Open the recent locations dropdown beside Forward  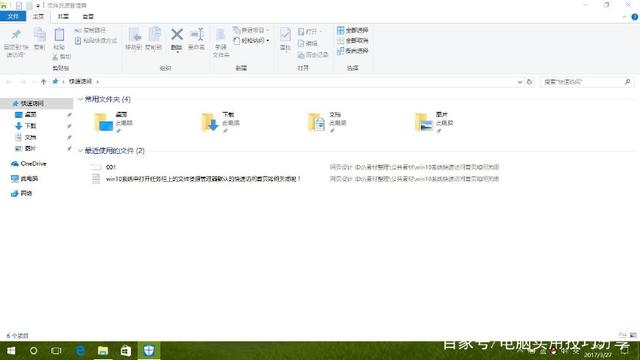click(x=33, y=82)
